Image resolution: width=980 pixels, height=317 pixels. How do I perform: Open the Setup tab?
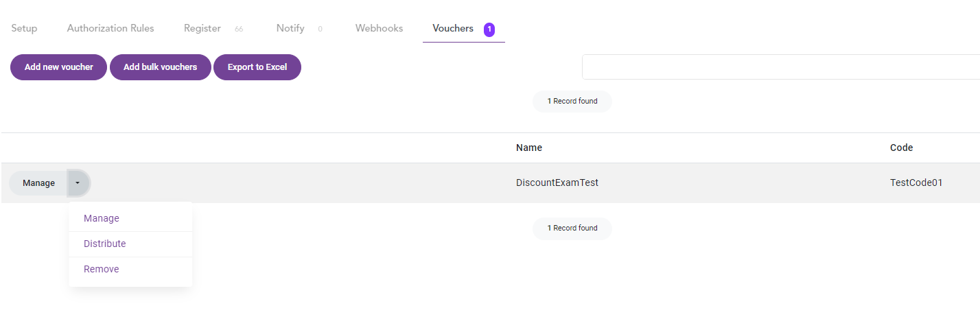[x=24, y=29]
